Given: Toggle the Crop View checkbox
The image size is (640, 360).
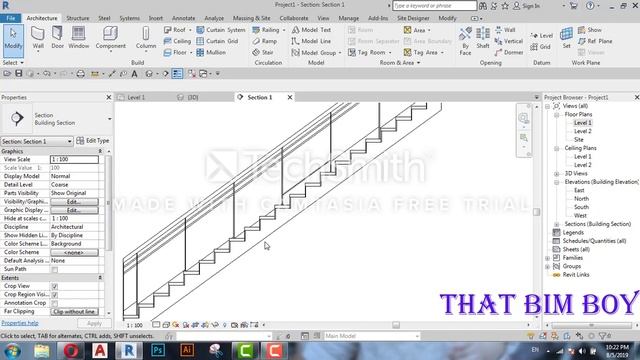Looking at the screenshot, I should pyautogui.click(x=55, y=287).
